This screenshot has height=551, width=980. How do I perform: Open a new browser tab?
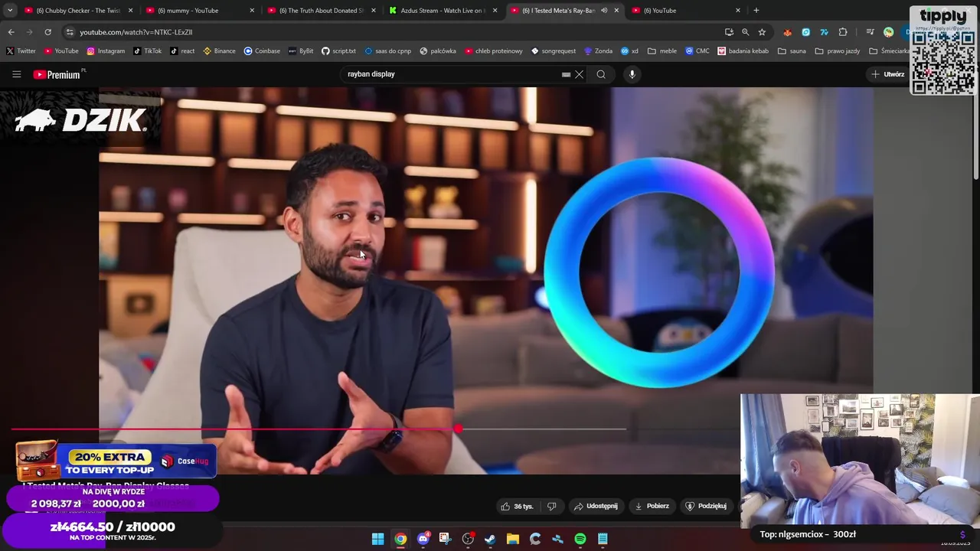click(756, 11)
